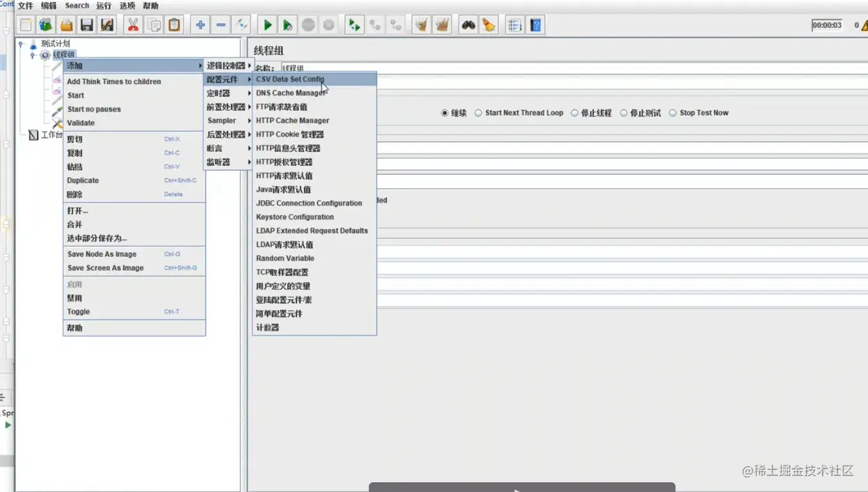Click the Toggle enable toolbar icon
Screen dimensions: 868x492
coord(241,25)
